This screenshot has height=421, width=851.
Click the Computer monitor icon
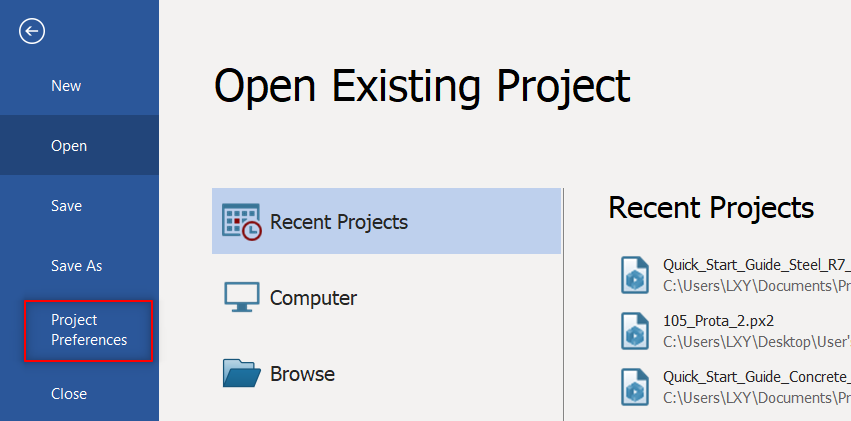click(241, 298)
